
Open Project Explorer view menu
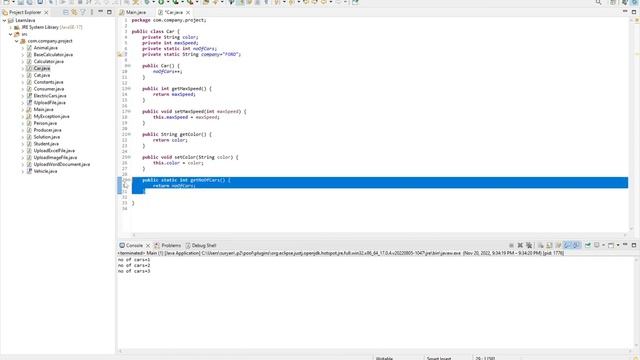[x=92, y=12]
